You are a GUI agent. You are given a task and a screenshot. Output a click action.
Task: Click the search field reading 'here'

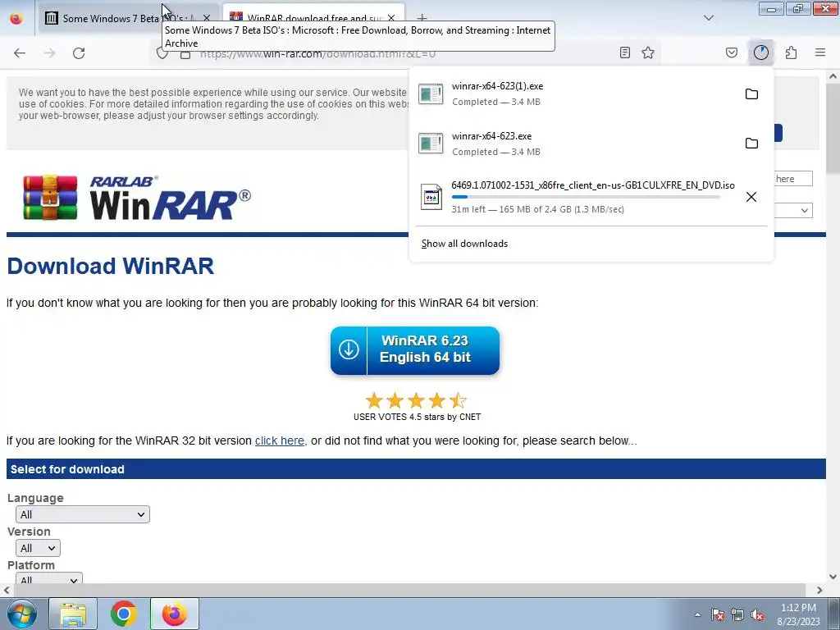pos(793,179)
